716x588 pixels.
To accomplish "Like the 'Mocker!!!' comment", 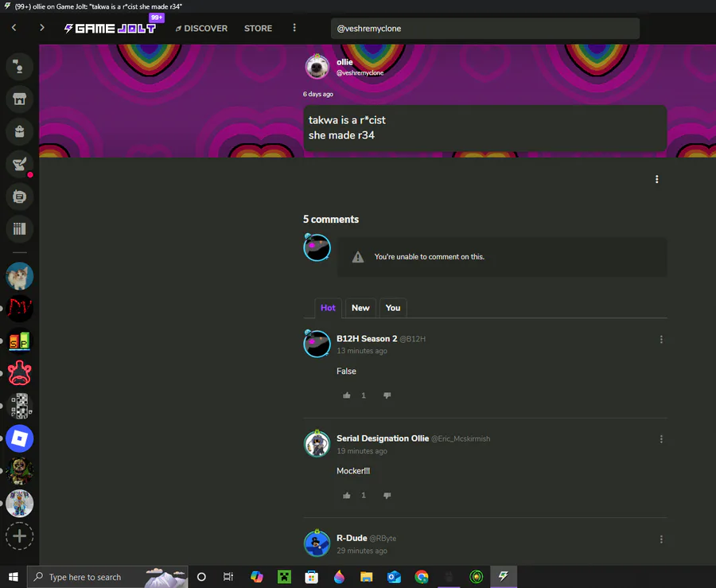I will click(347, 496).
